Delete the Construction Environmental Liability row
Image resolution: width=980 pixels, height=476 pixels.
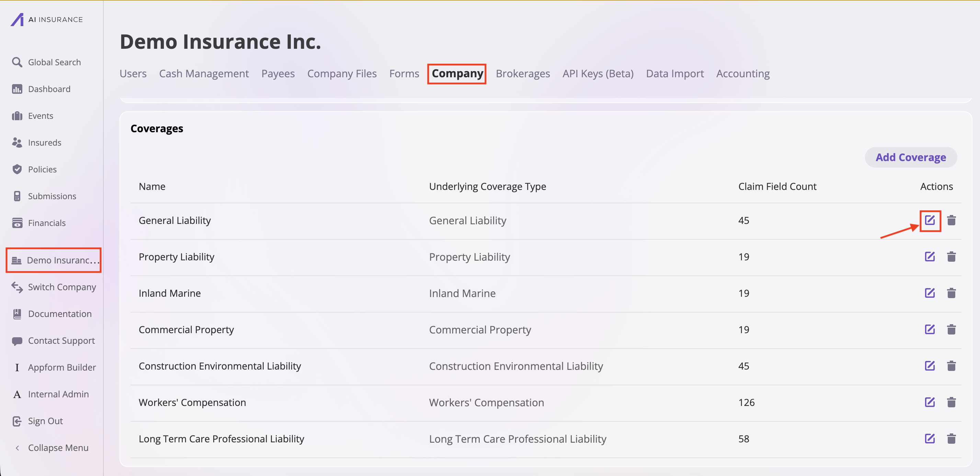[x=951, y=366]
